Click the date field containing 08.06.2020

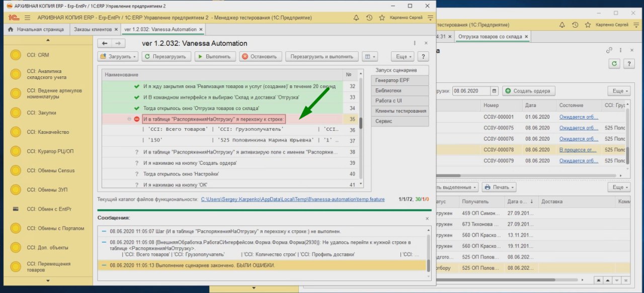pos(471,91)
